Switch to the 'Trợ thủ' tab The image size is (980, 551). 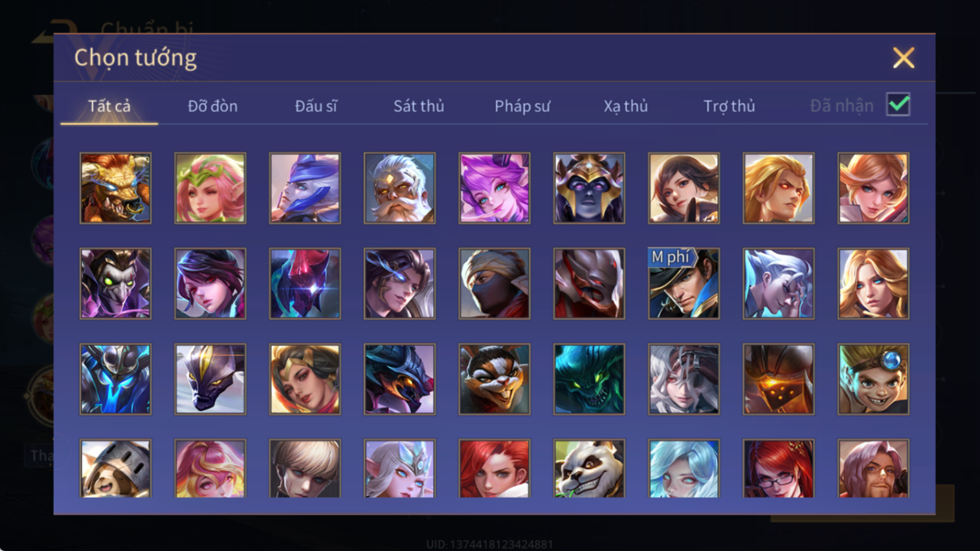pyautogui.click(x=729, y=106)
